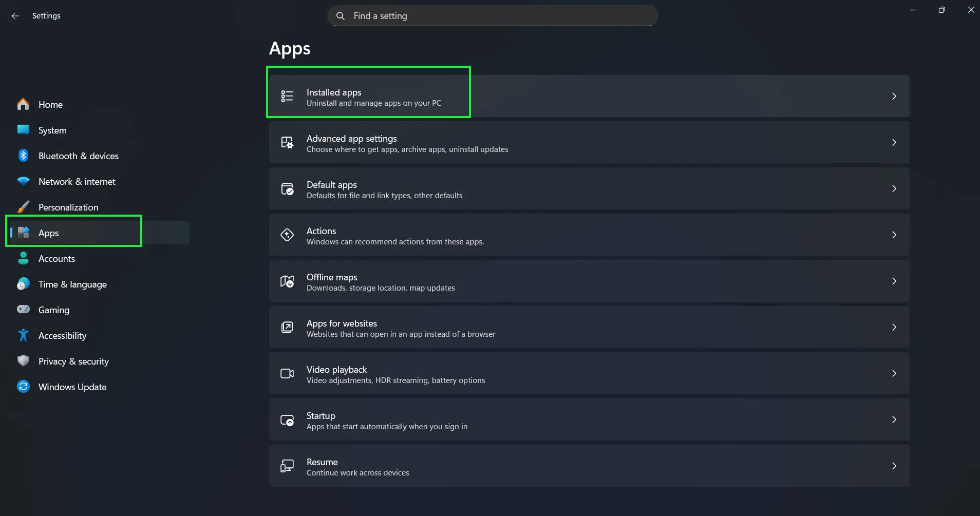Click the Accessibility person icon
Viewport: 980px width, 516px height.
point(23,335)
